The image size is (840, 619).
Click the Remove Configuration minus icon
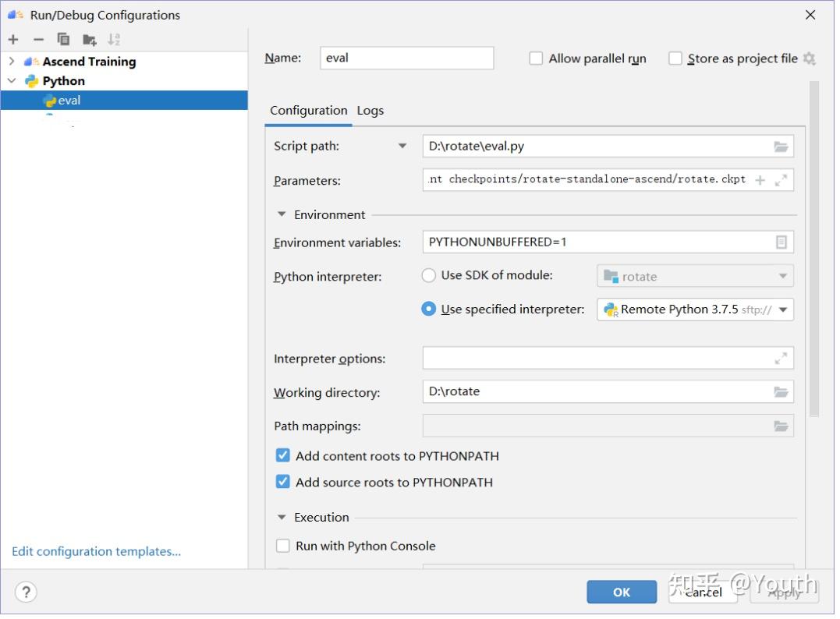[x=38, y=40]
